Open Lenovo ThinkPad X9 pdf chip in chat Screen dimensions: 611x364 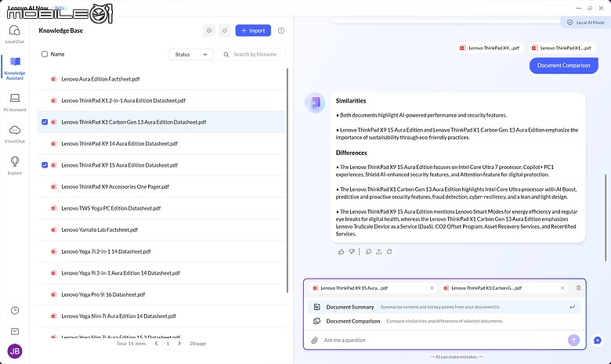[490, 48]
